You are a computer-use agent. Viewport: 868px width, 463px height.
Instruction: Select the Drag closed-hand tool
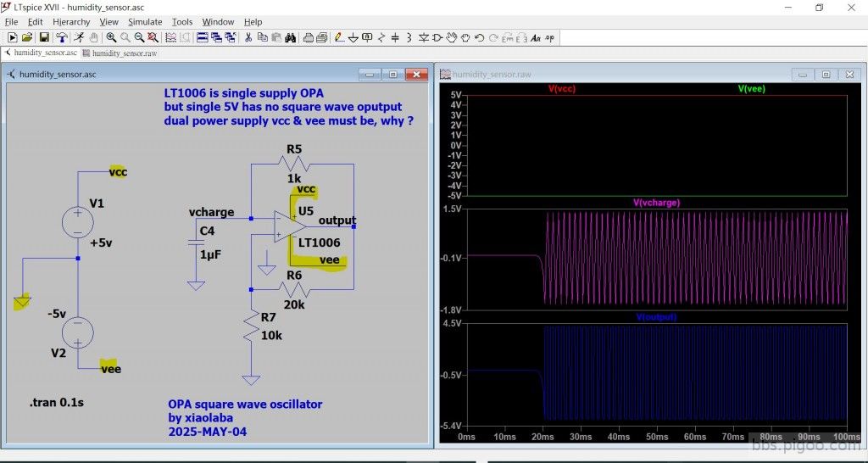[x=465, y=37]
